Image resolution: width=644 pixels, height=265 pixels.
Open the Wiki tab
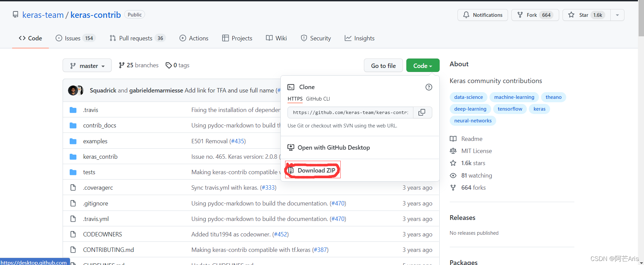click(x=276, y=38)
